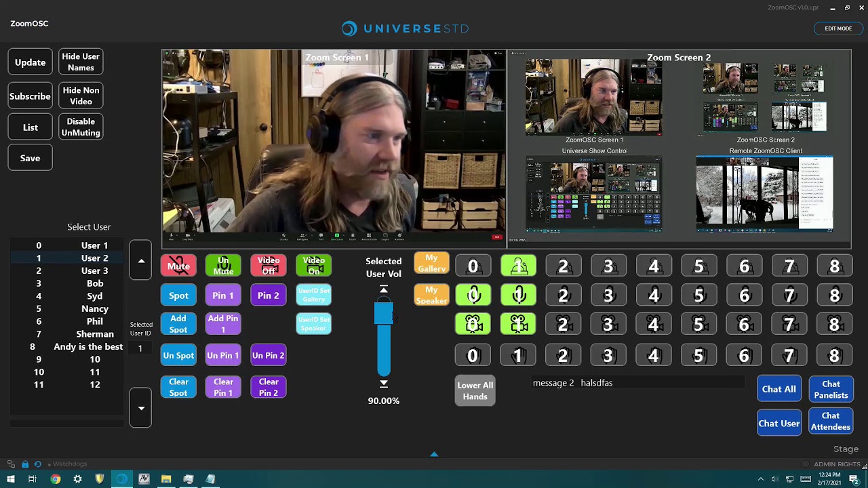Click the Chat Panelists button
Image resolution: width=868 pixels, height=488 pixels.
[x=831, y=389]
